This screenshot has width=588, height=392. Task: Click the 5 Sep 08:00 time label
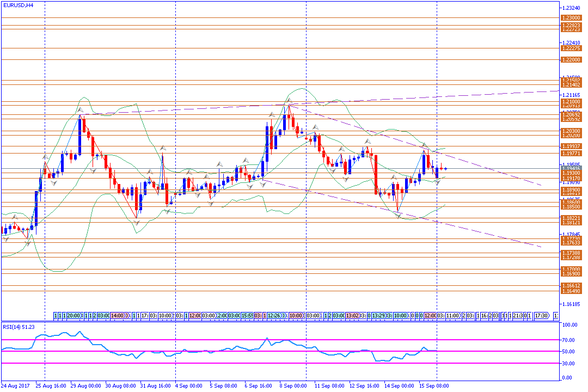tap(224, 385)
